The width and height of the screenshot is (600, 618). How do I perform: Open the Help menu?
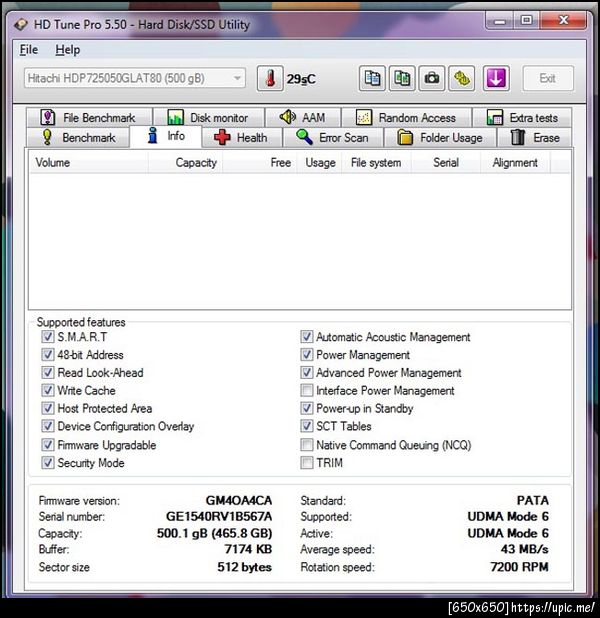click(x=67, y=50)
